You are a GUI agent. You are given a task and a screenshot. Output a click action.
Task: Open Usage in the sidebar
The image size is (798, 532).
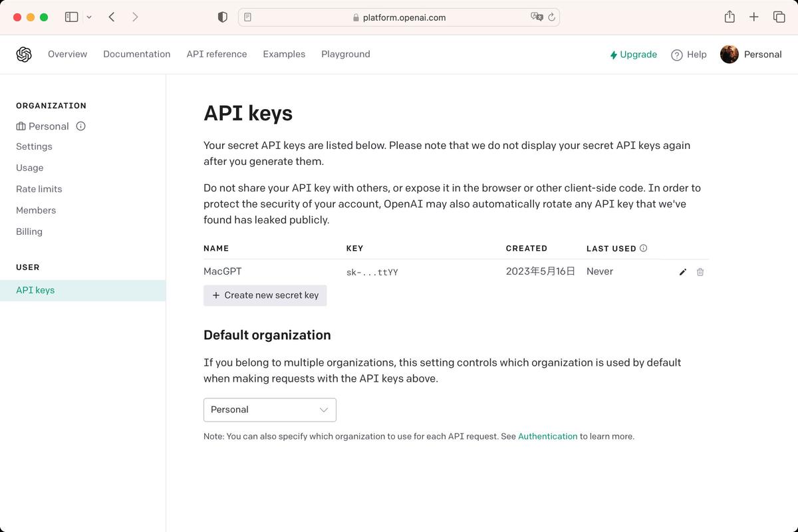[30, 168]
